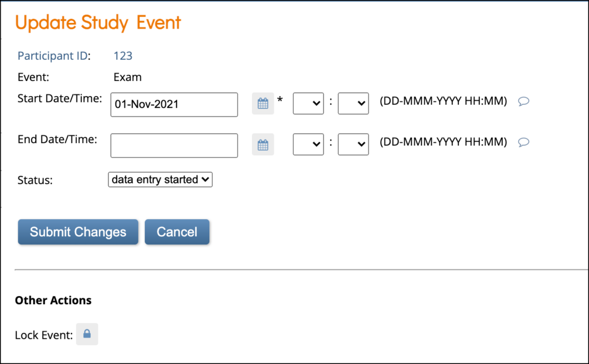Click the Submit Changes button
Viewport: 589px width, 364px height.
tap(78, 232)
